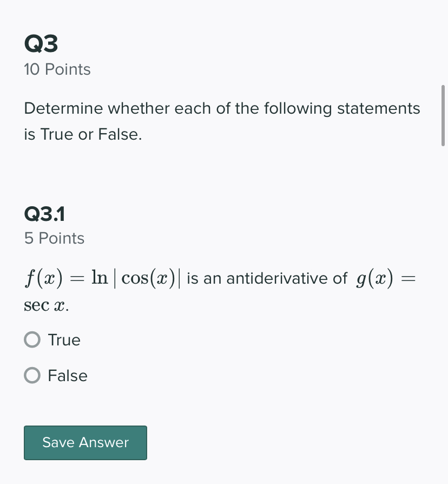Click the question instruction text
This screenshot has width=448, height=484.
click(222, 121)
